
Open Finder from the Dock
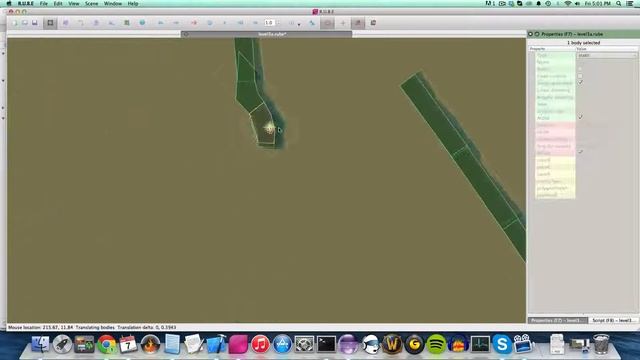(40, 344)
